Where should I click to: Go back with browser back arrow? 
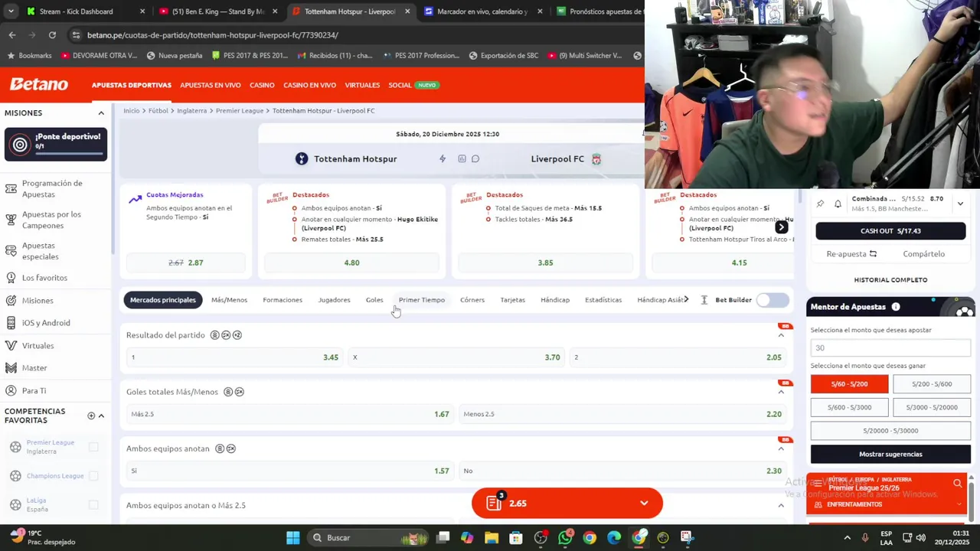point(12,34)
